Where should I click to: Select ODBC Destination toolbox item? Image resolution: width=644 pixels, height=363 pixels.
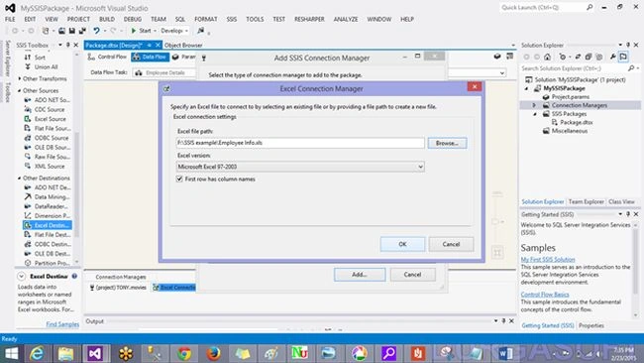point(48,244)
